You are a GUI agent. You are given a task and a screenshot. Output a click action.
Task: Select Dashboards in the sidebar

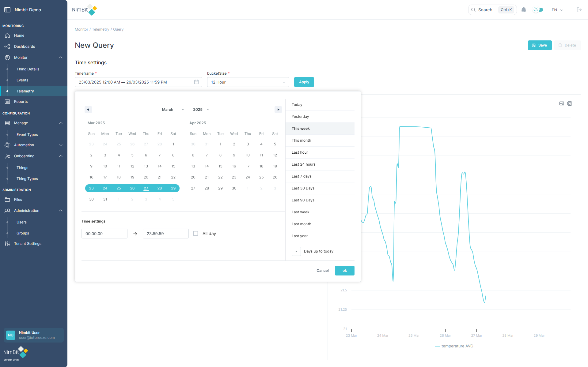coord(25,47)
